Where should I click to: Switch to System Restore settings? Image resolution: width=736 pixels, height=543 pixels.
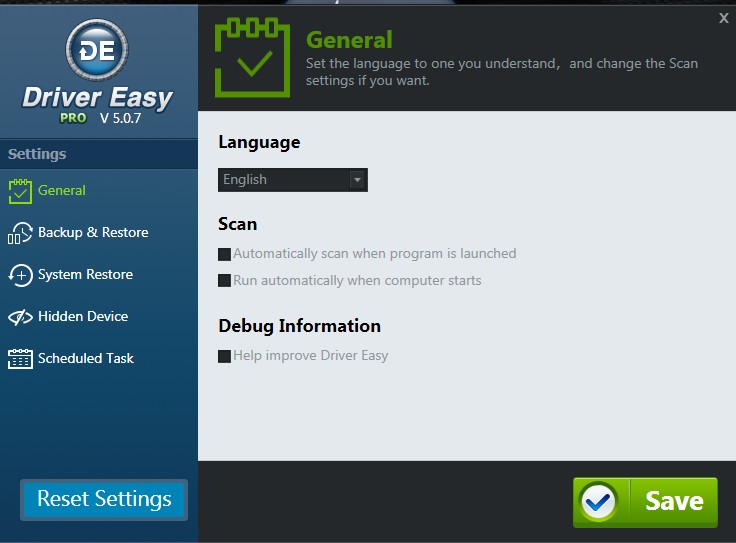pyautogui.click(x=85, y=275)
